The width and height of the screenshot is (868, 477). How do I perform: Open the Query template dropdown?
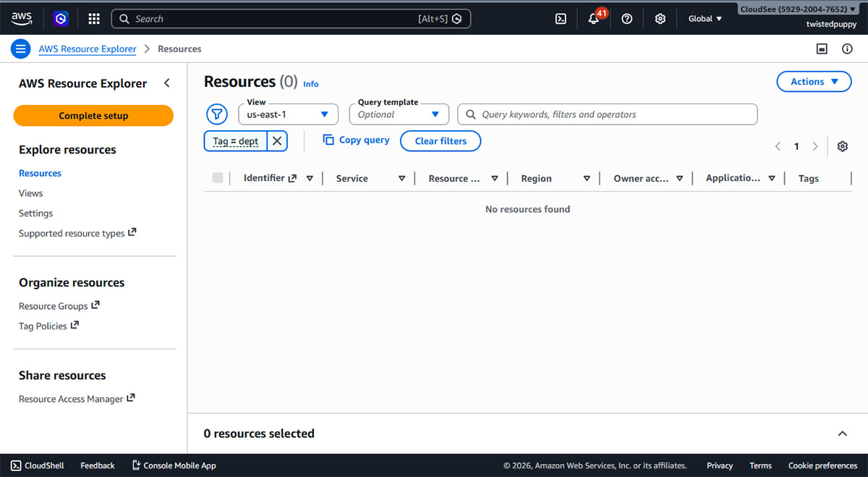tap(399, 114)
